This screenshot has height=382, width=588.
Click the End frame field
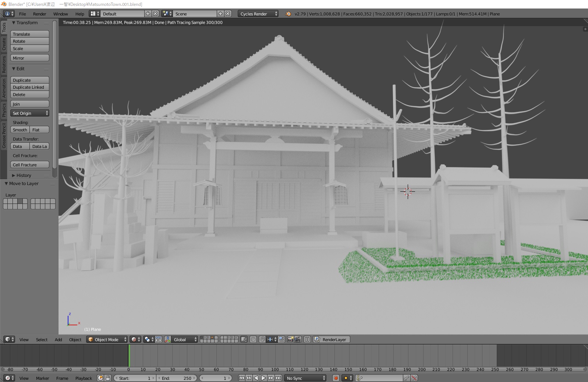(x=177, y=378)
